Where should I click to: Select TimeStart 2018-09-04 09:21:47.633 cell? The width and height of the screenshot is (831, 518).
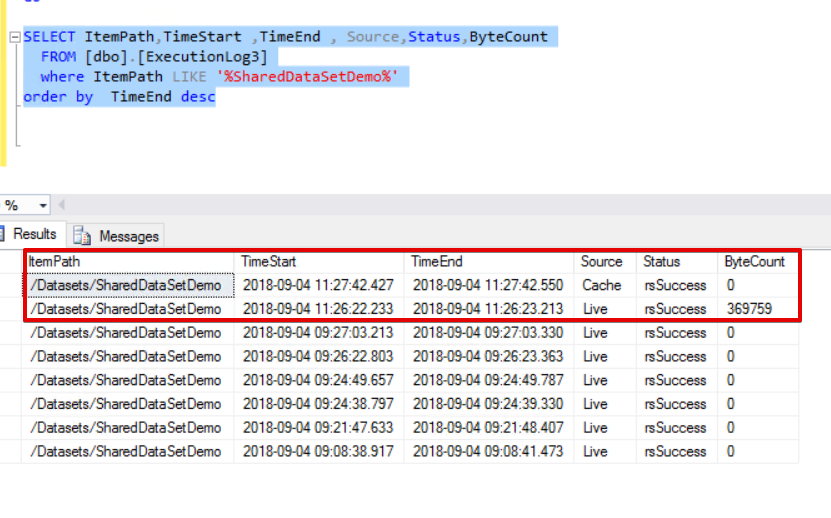coord(319,427)
